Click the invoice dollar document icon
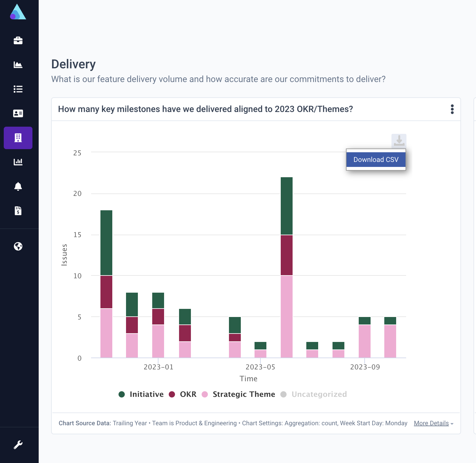476x463 pixels. (x=18, y=211)
